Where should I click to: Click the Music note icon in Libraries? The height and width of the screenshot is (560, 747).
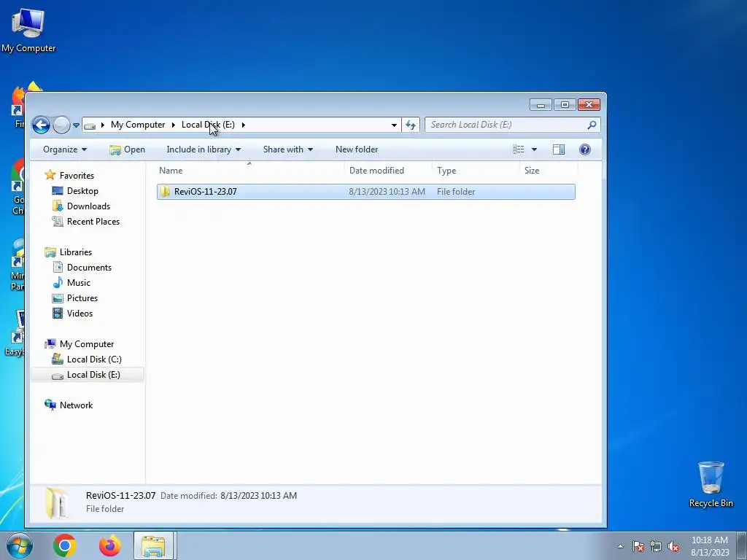[58, 282]
